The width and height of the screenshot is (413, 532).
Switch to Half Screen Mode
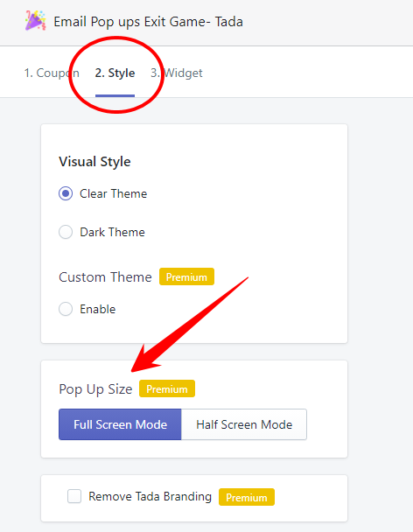click(244, 424)
